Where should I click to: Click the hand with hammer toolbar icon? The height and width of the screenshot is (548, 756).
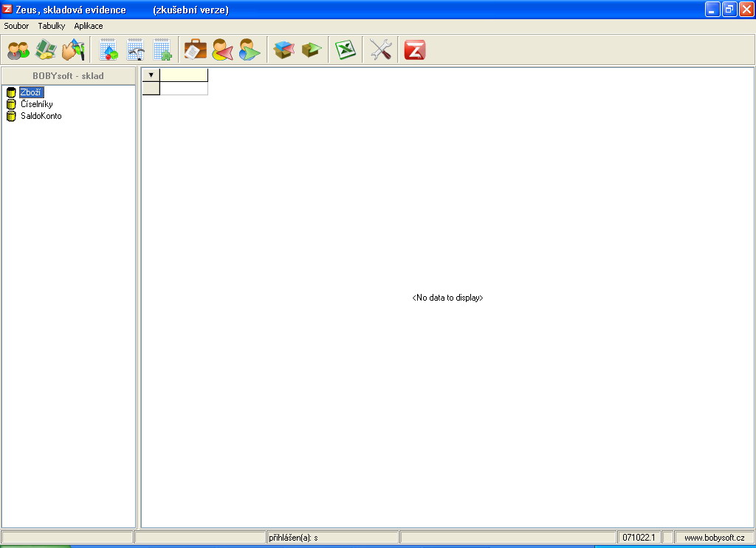tap(73, 49)
